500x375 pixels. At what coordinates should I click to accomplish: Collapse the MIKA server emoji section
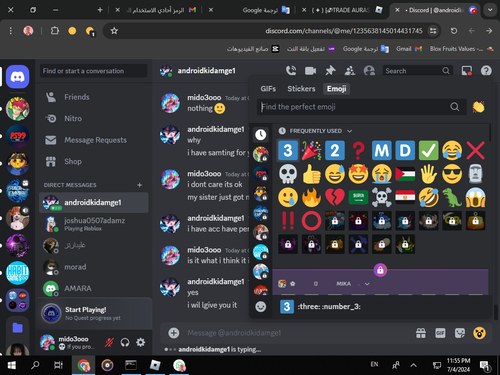click(367, 284)
